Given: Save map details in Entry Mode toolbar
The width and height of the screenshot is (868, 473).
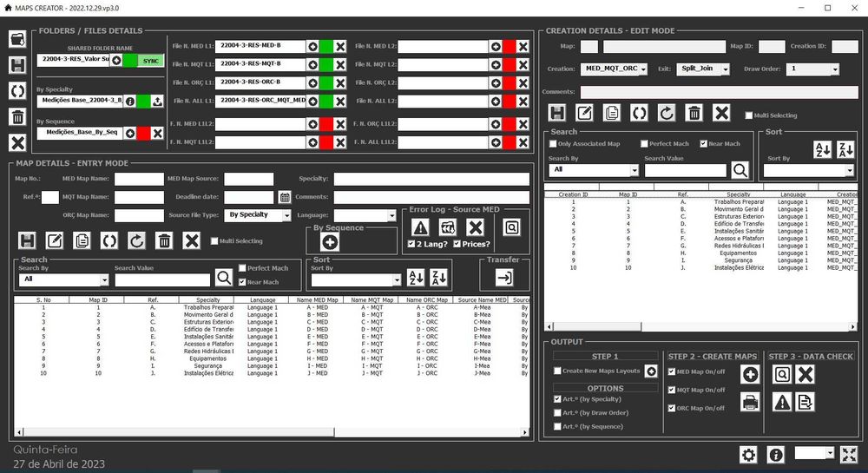Looking at the screenshot, I should pyautogui.click(x=27, y=240).
